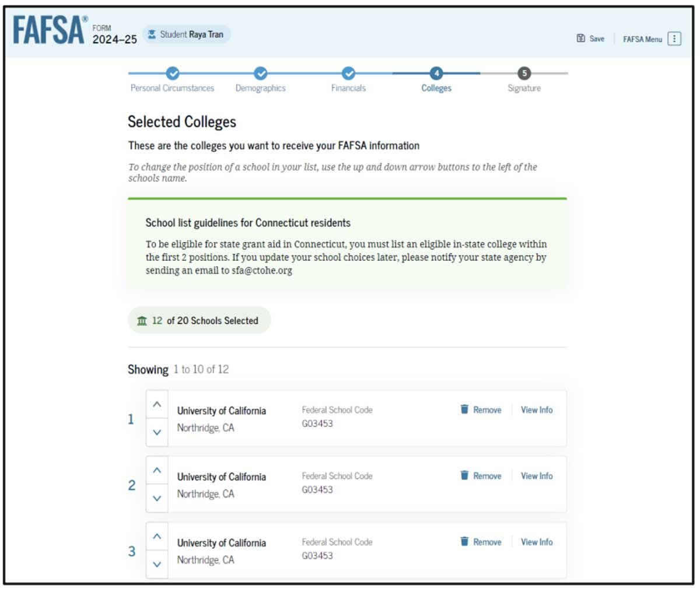Open the Demographics step
Viewport: 700px width, 592px height.
pyautogui.click(x=261, y=88)
